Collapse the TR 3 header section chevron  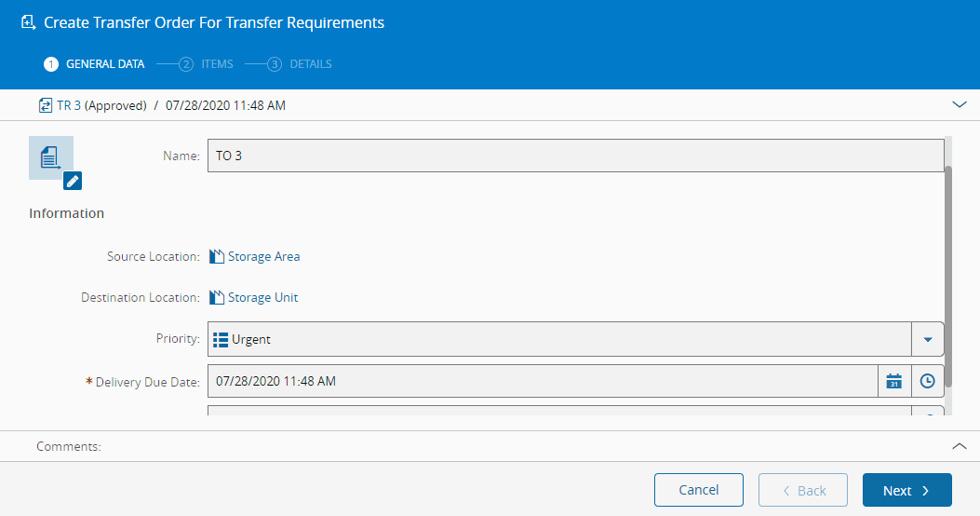[960, 105]
